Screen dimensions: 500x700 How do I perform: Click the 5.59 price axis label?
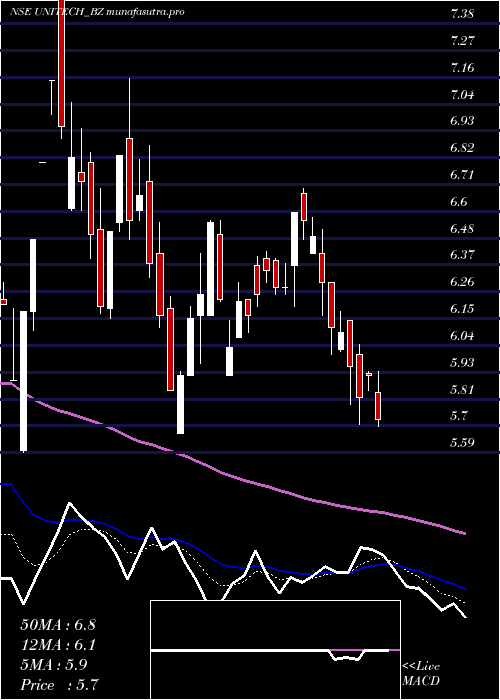pyautogui.click(x=462, y=442)
